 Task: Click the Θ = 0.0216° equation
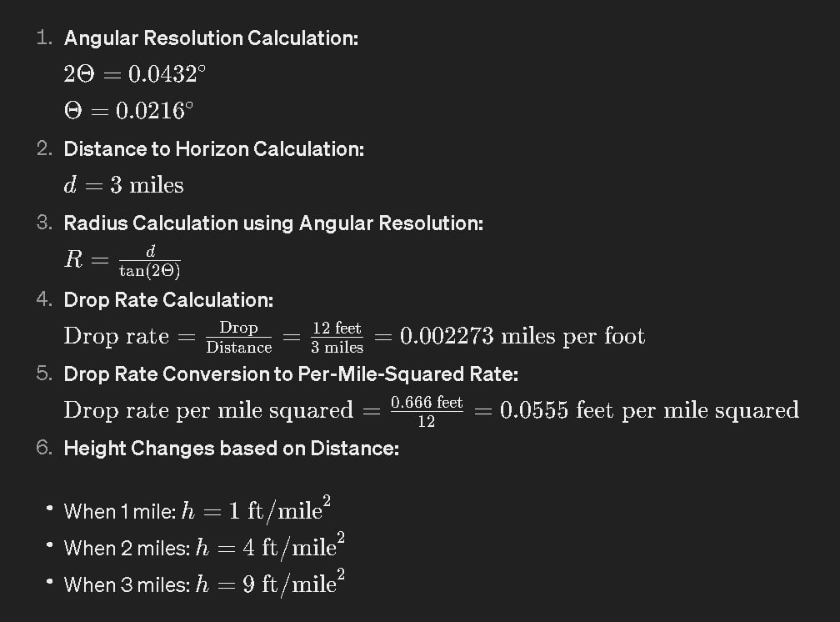pyautogui.click(x=128, y=110)
